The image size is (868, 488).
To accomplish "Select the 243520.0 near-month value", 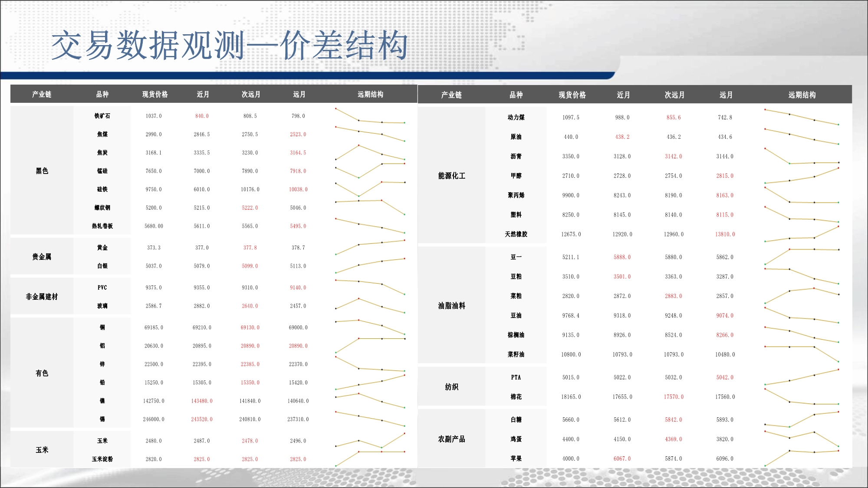I will click(202, 419).
